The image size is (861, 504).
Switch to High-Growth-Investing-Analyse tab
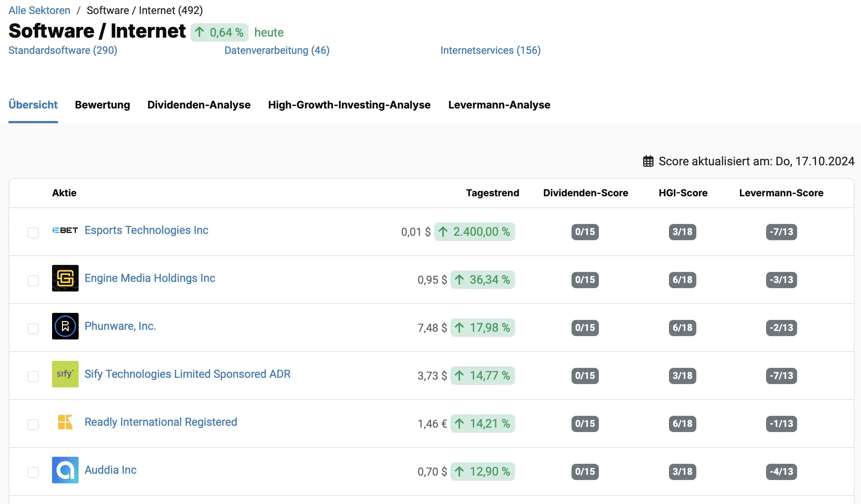(349, 105)
